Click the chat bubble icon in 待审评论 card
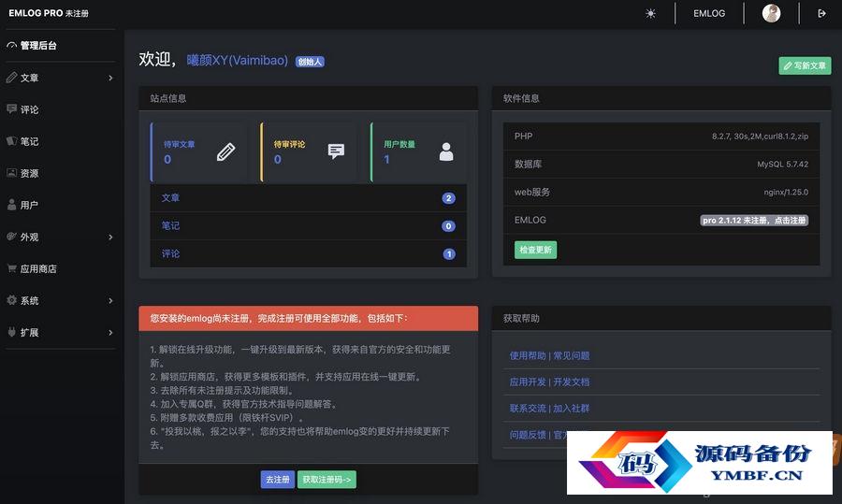 coord(336,151)
